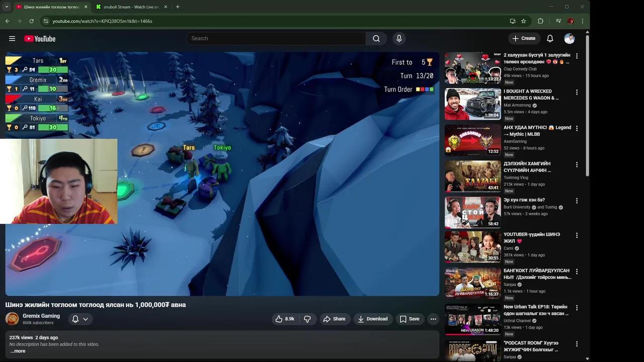The height and width of the screenshot is (362, 644).
Task: Open the I BOUGHT A WRECKED MERCEDES video title
Action: [x=531, y=95]
